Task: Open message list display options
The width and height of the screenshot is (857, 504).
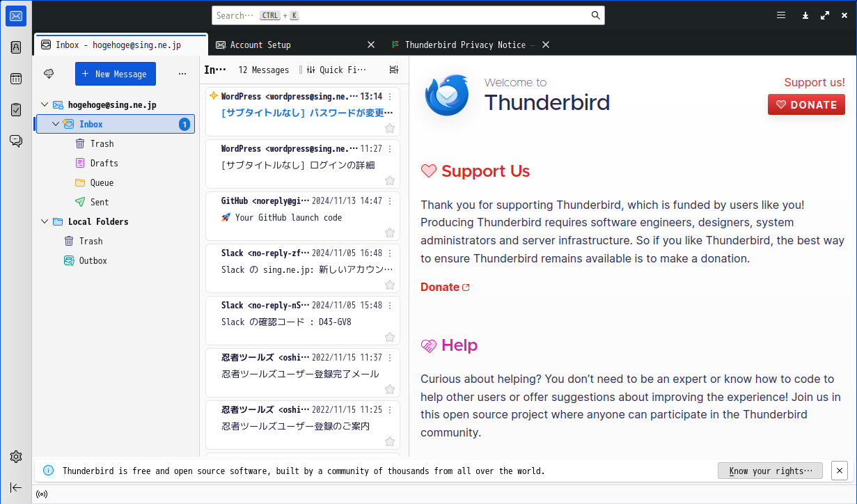Action: pyautogui.click(x=394, y=70)
